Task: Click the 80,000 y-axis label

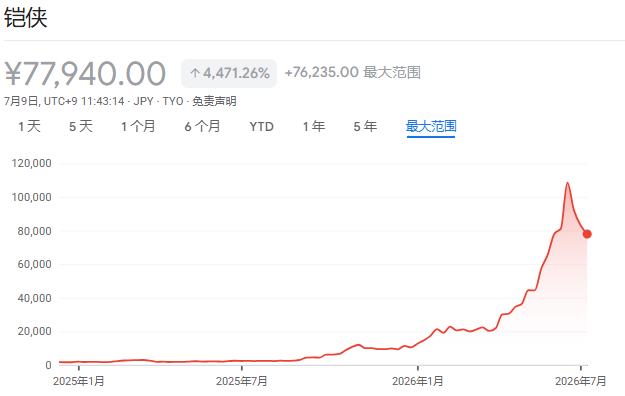Action: click(35, 231)
